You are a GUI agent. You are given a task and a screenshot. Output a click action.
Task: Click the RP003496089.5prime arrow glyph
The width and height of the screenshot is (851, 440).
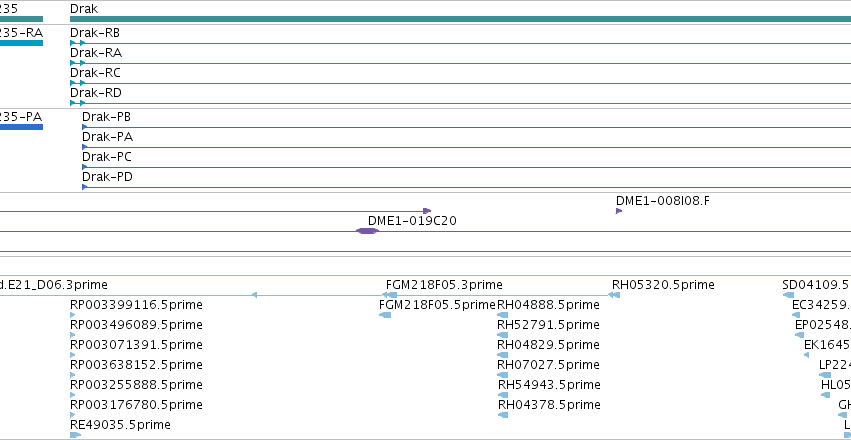(x=73, y=335)
